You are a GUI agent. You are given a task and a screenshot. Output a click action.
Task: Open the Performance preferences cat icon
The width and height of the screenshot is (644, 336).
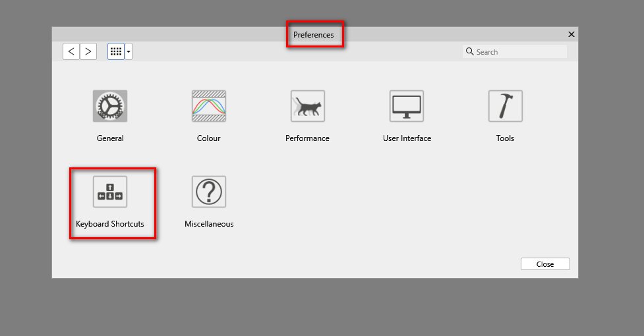click(x=308, y=106)
